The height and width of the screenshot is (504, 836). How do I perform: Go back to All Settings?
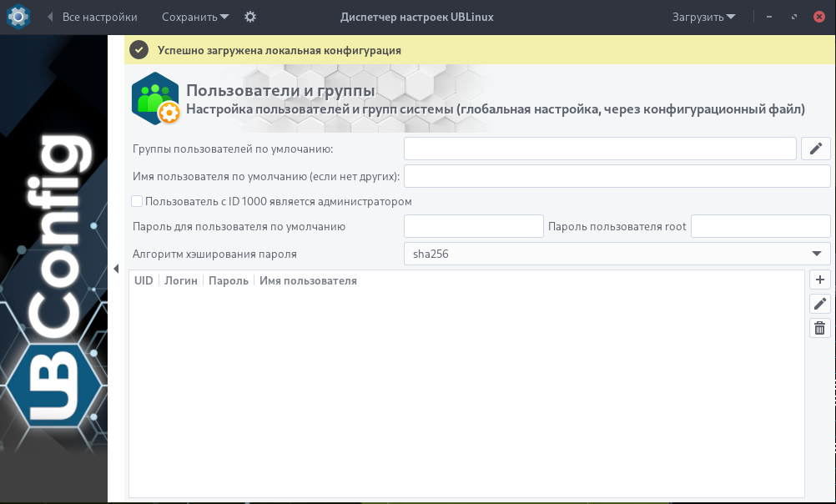[92, 17]
